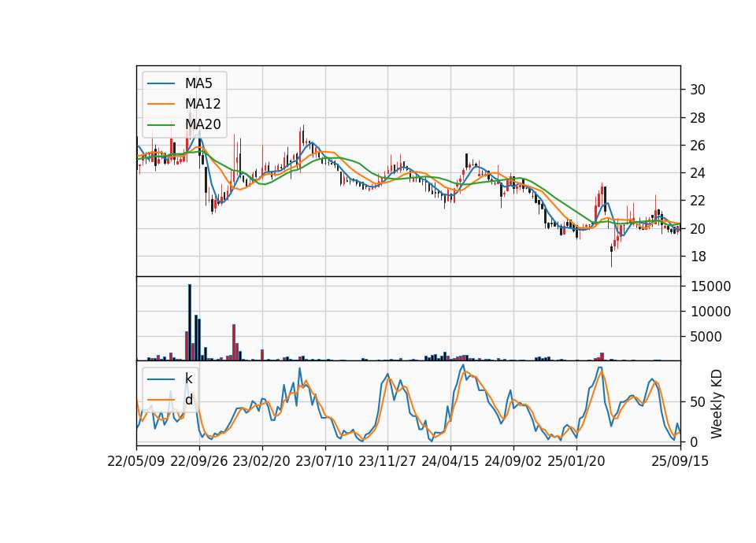
Task: Click the 23/07/10 date label
Action: click(x=324, y=461)
